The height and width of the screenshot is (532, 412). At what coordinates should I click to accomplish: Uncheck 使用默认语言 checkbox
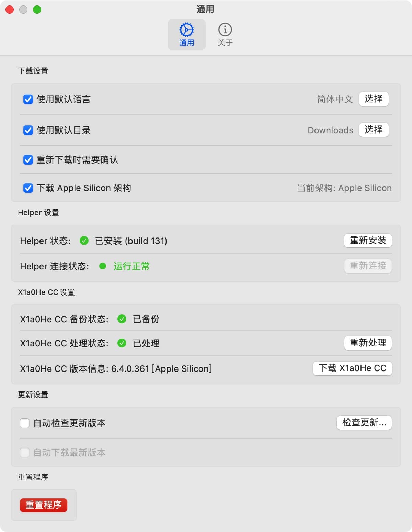click(28, 100)
